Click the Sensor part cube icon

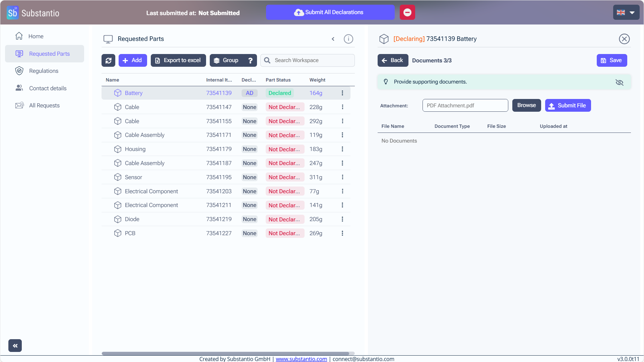[x=118, y=177]
